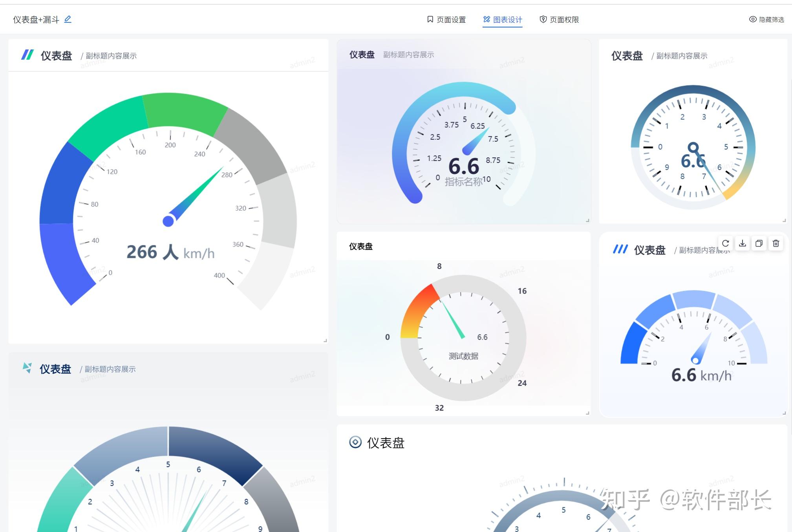The image size is (792, 532).
Task: Click the copy icon on the chart card
Action: (x=759, y=243)
